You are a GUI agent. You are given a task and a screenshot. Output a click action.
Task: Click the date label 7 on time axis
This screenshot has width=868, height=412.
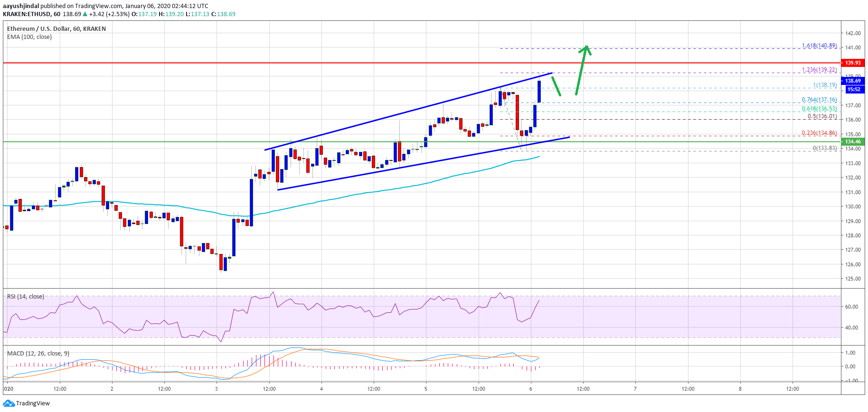[635, 389]
